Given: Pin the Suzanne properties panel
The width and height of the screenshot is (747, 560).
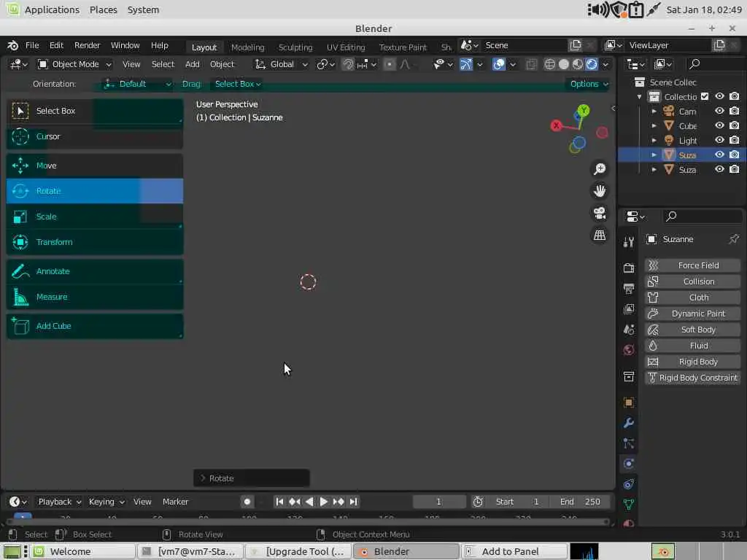Looking at the screenshot, I should (x=734, y=239).
